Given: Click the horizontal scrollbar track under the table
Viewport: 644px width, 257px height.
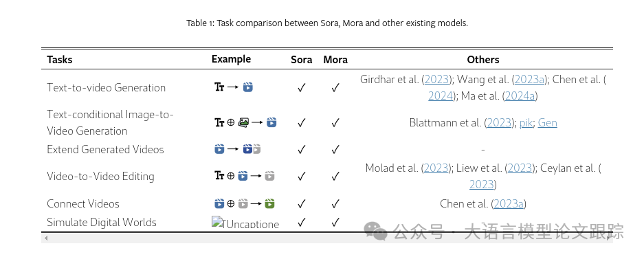Looking at the screenshot, I should [x=327, y=238].
